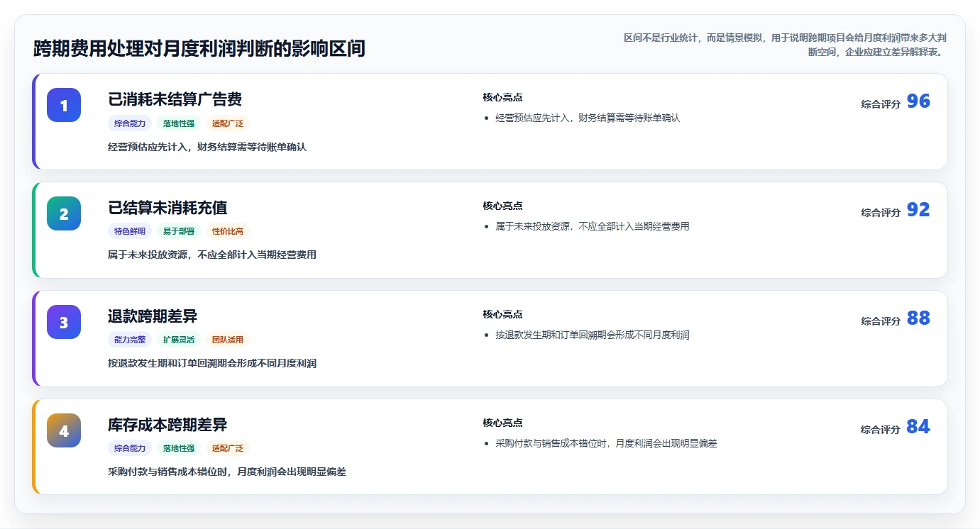Click 适配广泛 tag under 库存成本跨期差异
The width and height of the screenshot is (980, 529).
(x=228, y=448)
